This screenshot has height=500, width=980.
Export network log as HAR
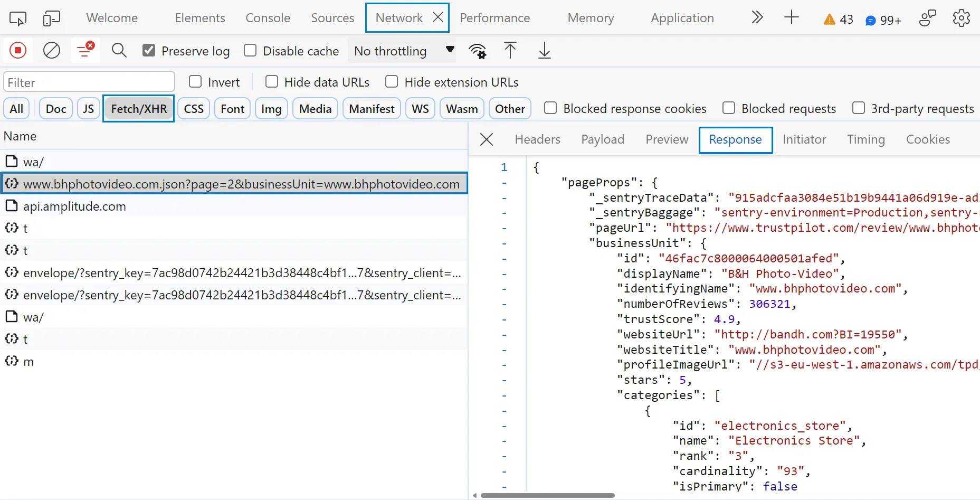(545, 50)
